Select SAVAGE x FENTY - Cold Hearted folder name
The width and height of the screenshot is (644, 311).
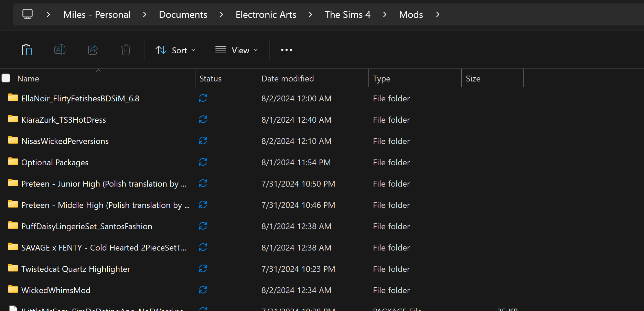pyautogui.click(x=104, y=248)
